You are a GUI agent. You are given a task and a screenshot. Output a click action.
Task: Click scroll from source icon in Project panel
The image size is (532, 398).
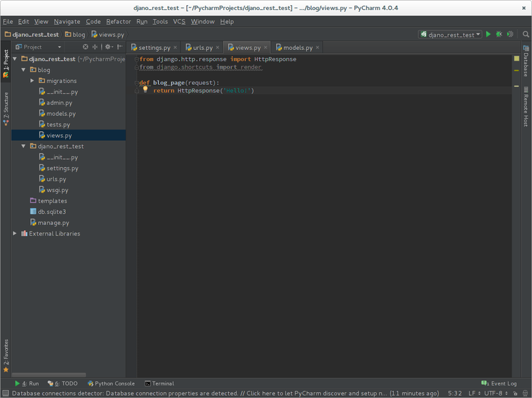pyautogui.click(x=85, y=47)
